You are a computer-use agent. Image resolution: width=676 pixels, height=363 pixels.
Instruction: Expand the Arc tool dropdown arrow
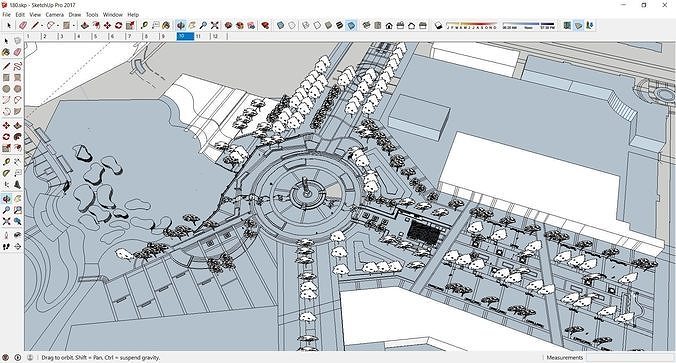[58, 25]
